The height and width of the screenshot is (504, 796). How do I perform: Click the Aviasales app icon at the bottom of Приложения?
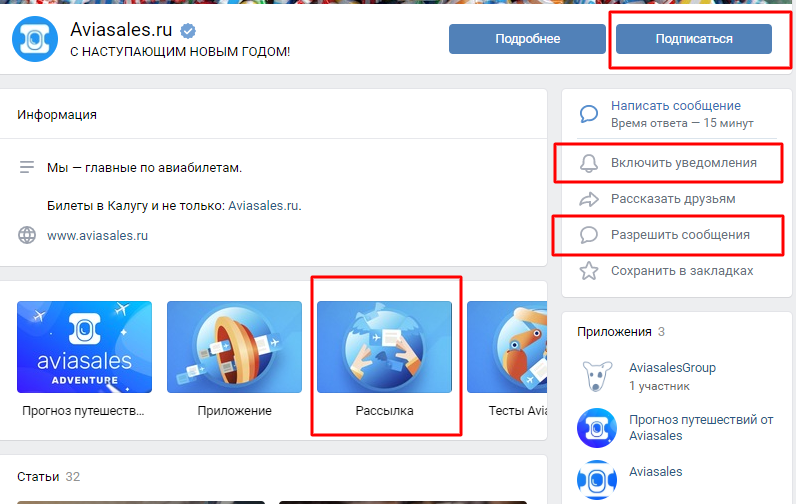click(x=597, y=480)
